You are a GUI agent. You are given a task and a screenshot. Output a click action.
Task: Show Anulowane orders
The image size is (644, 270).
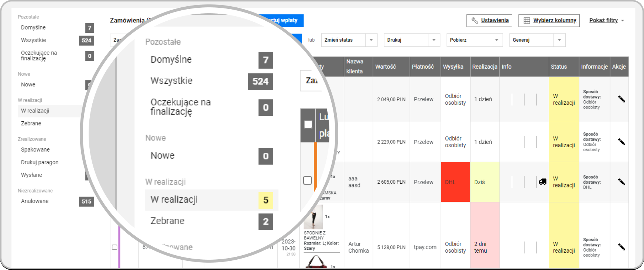35,201
